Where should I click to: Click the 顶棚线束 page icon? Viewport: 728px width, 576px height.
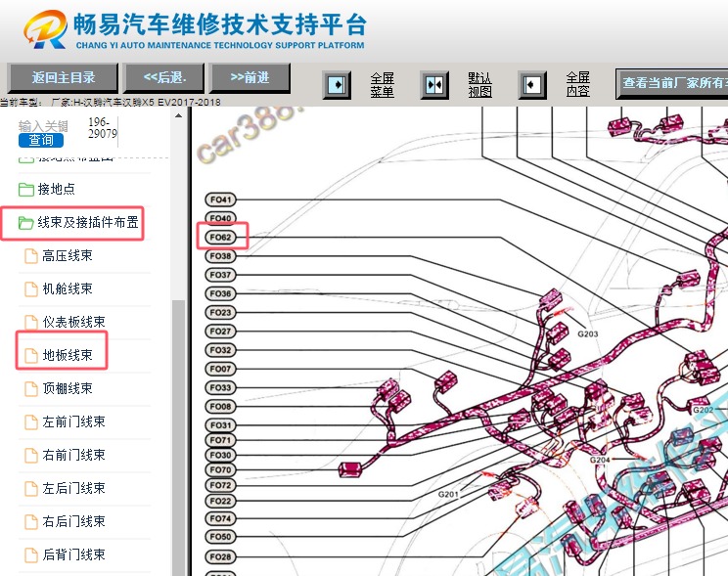(x=31, y=389)
